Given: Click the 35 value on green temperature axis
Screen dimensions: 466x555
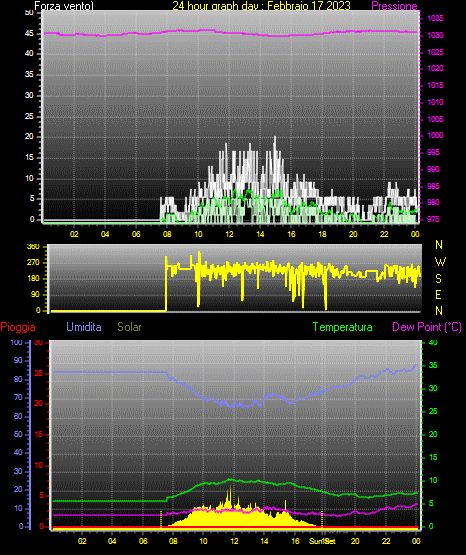Looking at the screenshot, I should pos(433,365).
